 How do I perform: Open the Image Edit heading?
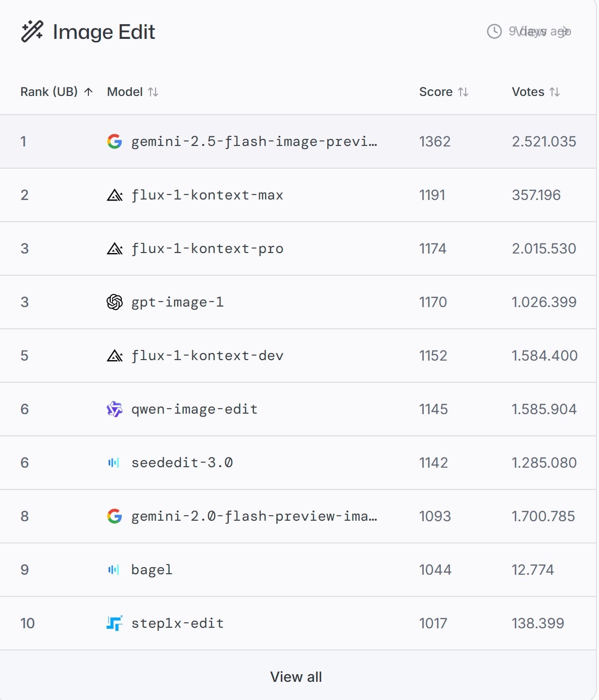pyautogui.click(x=104, y=32)
